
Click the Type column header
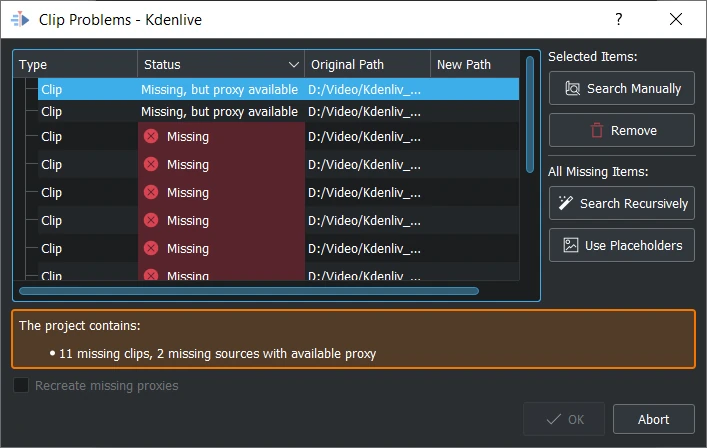(x=76, y=64)
